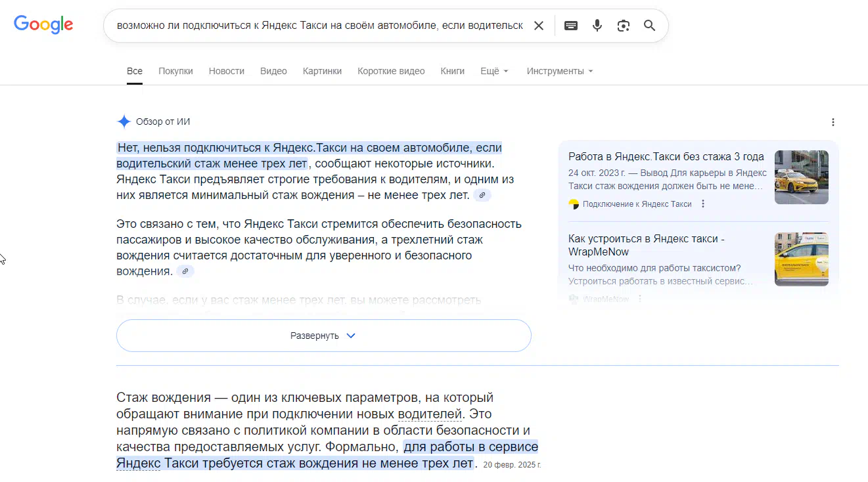Viewport: 868px width, 482px height.
Task: Open the on-screen keyboard input tool
Action: pyautogui.click(x=571, y=26)
